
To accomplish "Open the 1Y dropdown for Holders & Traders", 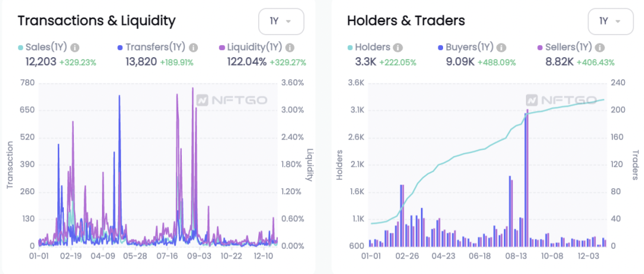I will coord(611,21).
